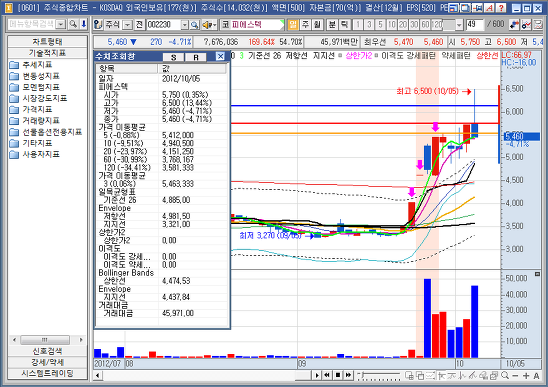
Task: Open the interval dropdown left of 49
Action: tap(459, 25)
